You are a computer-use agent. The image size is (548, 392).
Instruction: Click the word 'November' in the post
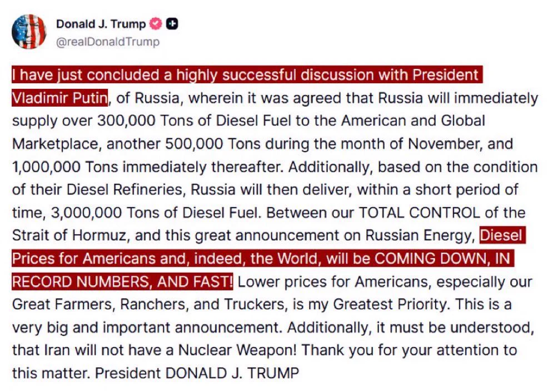(445, 143)
